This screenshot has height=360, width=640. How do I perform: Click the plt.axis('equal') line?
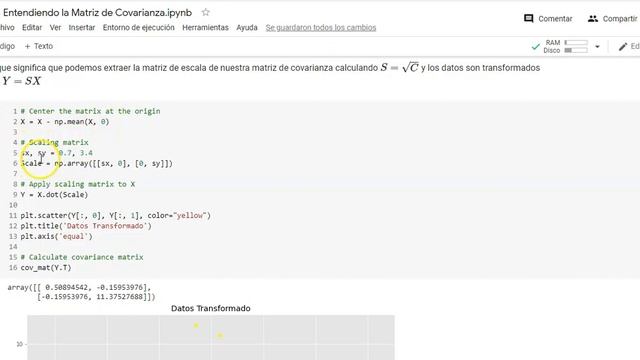pos(56,236)
